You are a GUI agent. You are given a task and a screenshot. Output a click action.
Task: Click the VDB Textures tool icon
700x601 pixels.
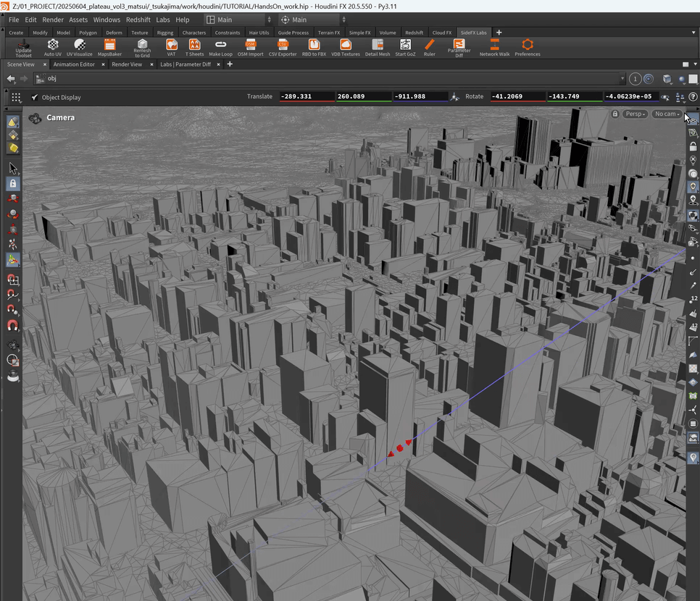tap(346, 46)
